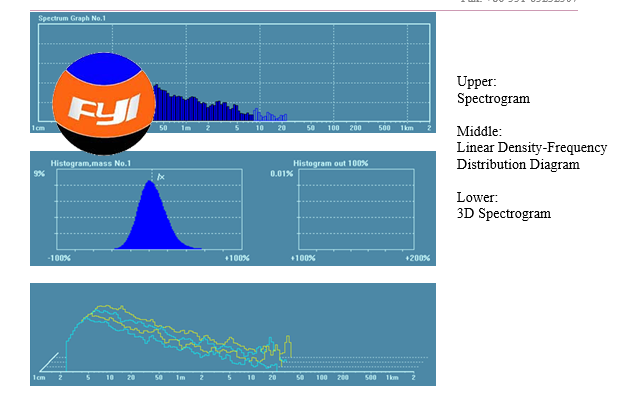Click the 'Upper:' label text
Screen dimensions: 630x403
coord(477,82)
